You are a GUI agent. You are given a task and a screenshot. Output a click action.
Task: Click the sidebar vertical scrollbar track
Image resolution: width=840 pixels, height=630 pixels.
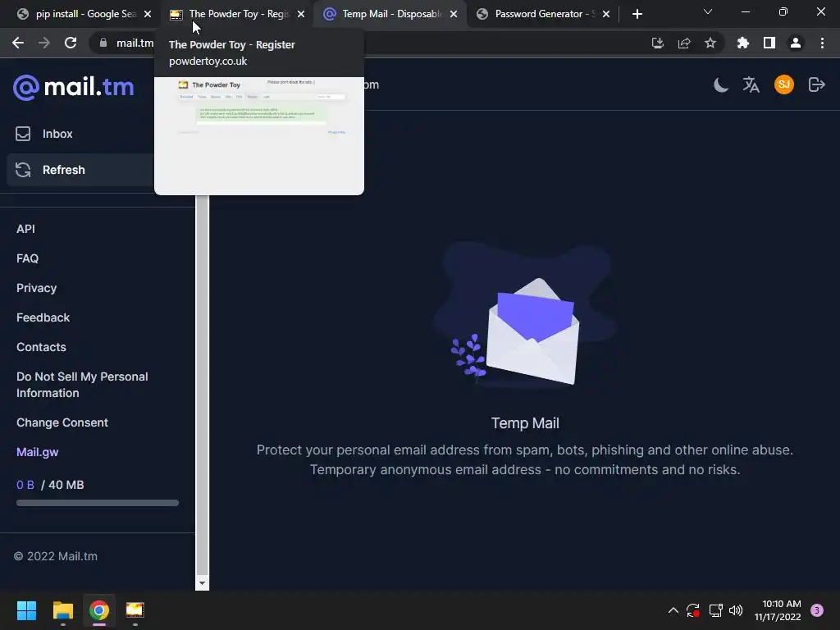tap(202, 386)
